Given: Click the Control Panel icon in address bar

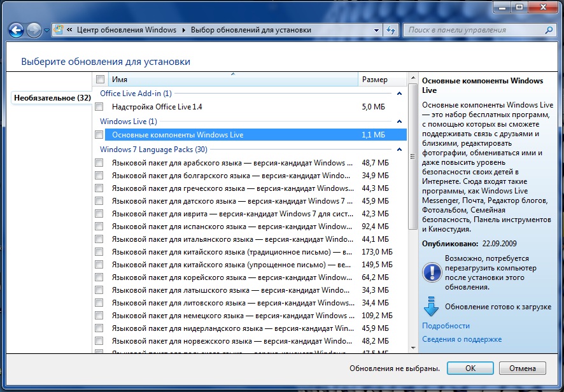Looking at the screenshot, I should coord(59,30).
